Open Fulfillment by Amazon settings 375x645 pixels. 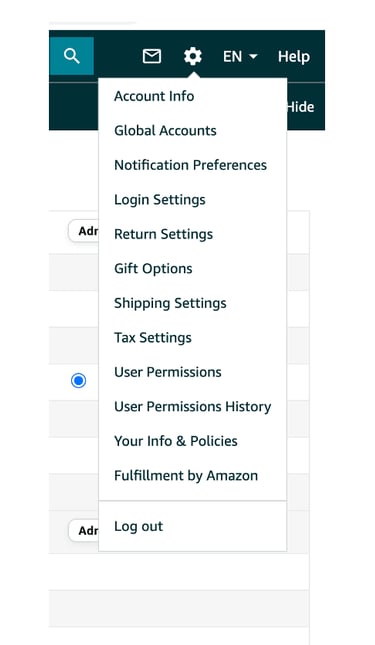[x=186, y=476]
